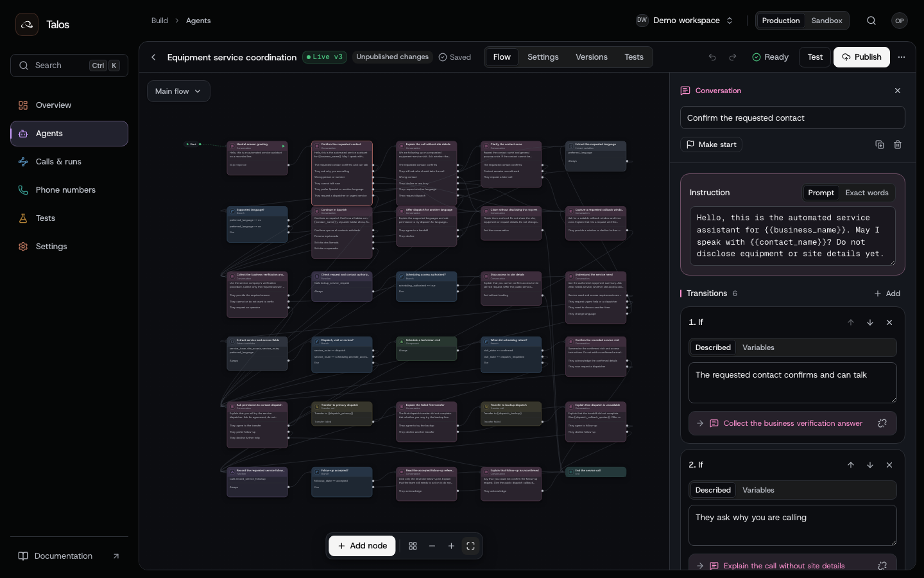Viewport: 924px width, 578px height.
Task: Click the Agents breadcrumb link
Action: [x=198, y=21]
